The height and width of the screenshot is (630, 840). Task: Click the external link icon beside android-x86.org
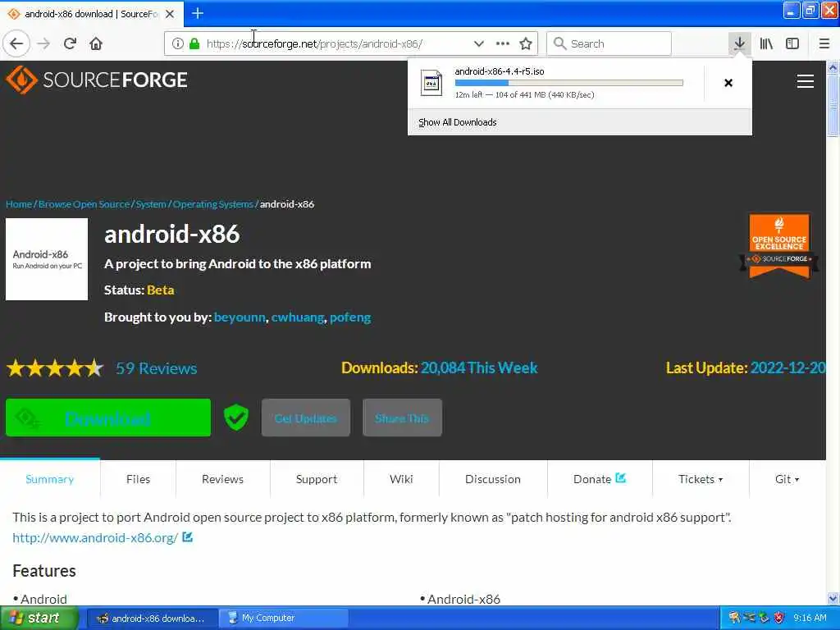188,536
